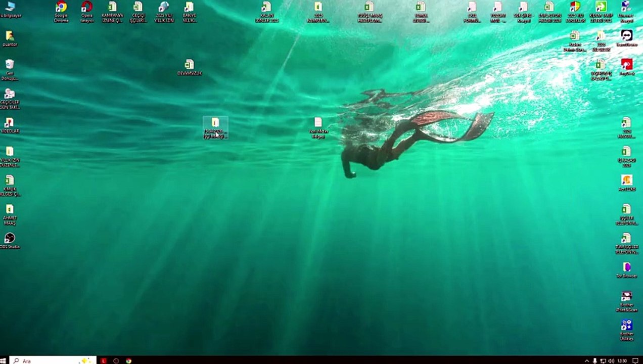Open the Google Chrome desktop shortcut
Viewport: 643px width, 364px height.
coord(61,12)
